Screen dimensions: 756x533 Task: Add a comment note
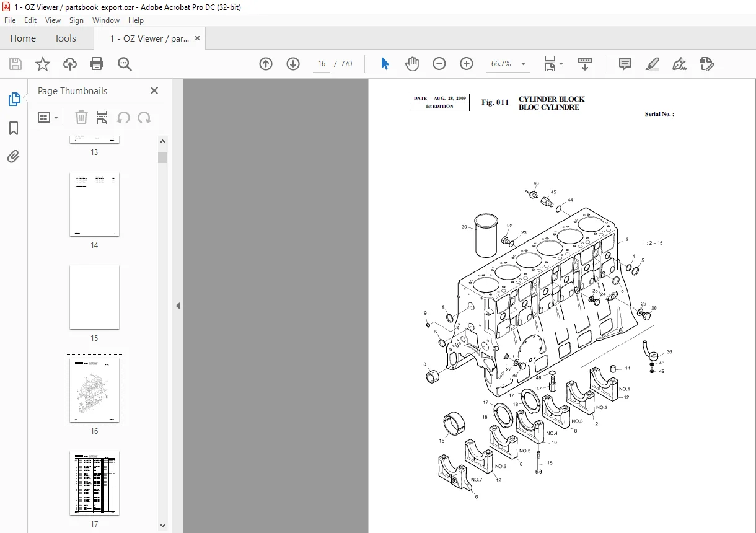pyautogui.click(x=625, y=64)
